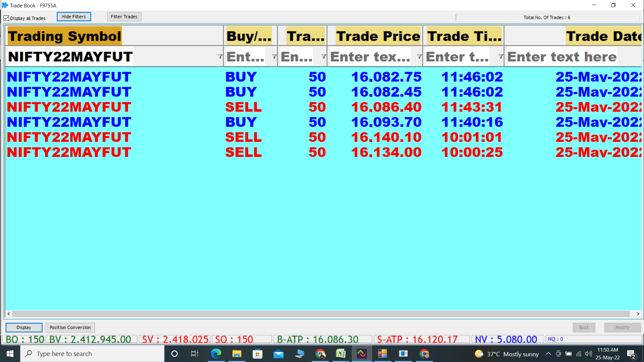This screenshot has width=644, height=362.
Task: Click the taskbar search box
Action: (93, 354)
